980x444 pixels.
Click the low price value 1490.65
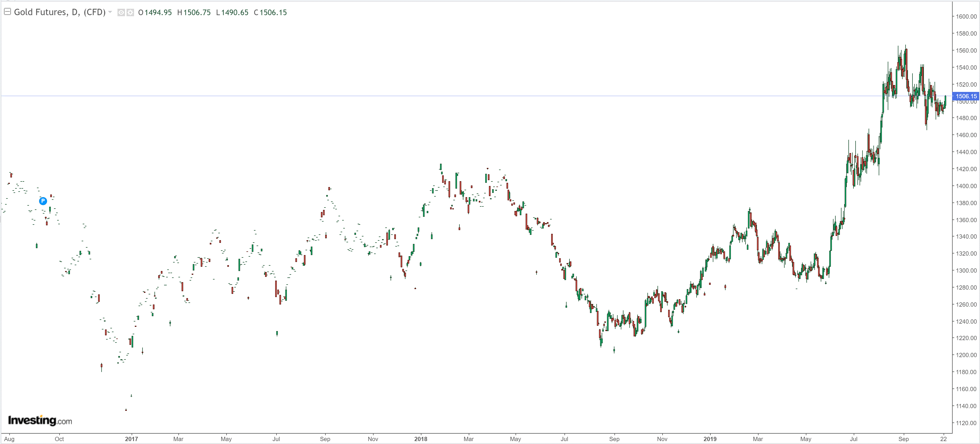coord(235,12)
